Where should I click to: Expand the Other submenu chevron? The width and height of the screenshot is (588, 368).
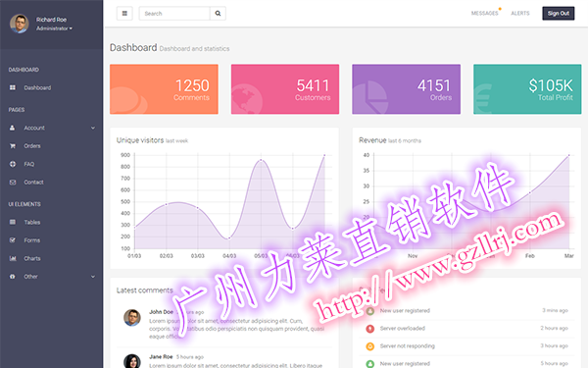(x=93, y=277)
